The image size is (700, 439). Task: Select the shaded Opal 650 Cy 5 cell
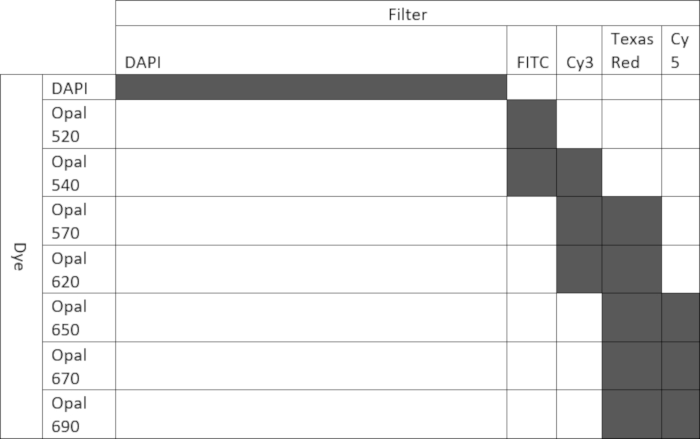point(680,317)
